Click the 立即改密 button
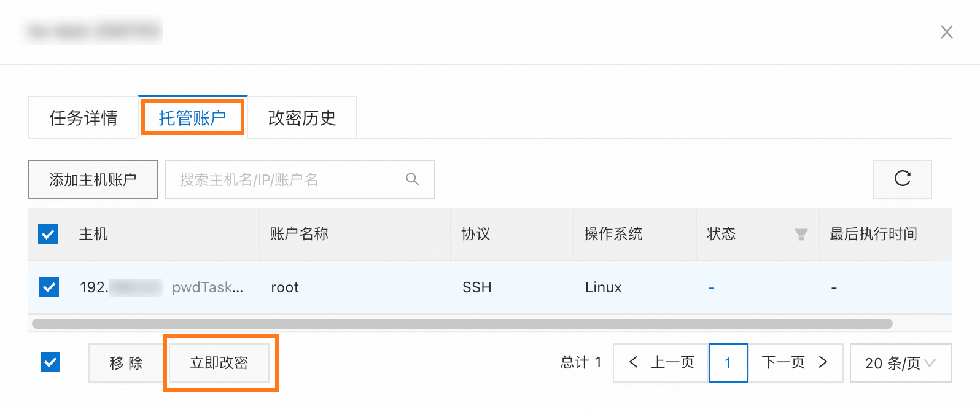Viewport: 980px width, 409px height. pyautogui.click(x=219, y=363)
